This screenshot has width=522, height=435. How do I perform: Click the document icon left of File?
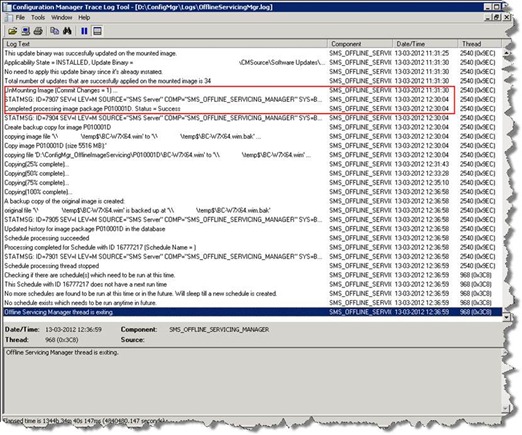pos(9,18)
